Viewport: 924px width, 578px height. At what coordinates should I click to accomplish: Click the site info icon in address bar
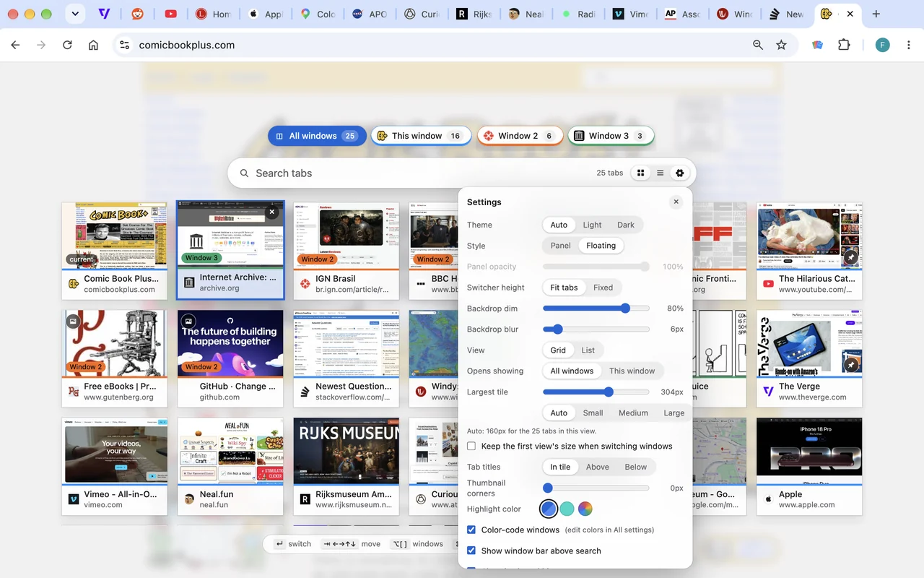click(125, 45)
